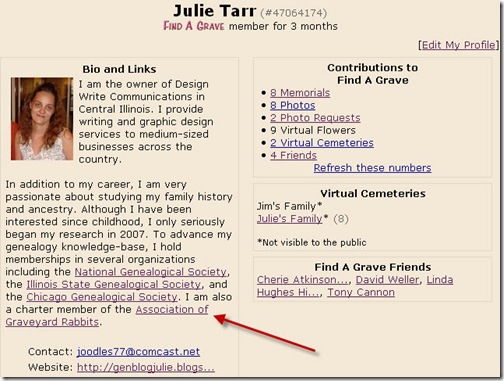Viewport: 504px width, 381px height.
Task: Click the Find A Grave Friends heading
Action: [373, 267]
